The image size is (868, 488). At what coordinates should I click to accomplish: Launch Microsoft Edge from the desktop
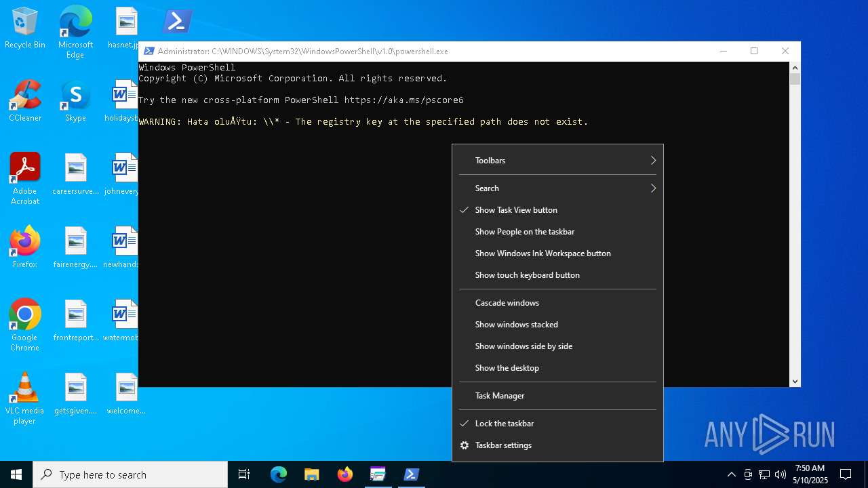pos(75,32)
